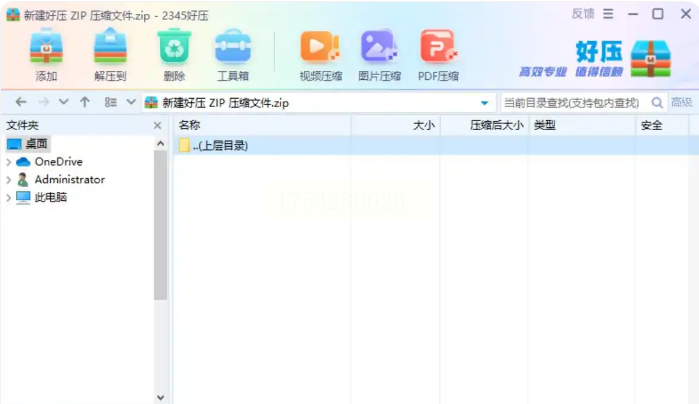Select the ..(上层目录) row

[x=436, y=145]
